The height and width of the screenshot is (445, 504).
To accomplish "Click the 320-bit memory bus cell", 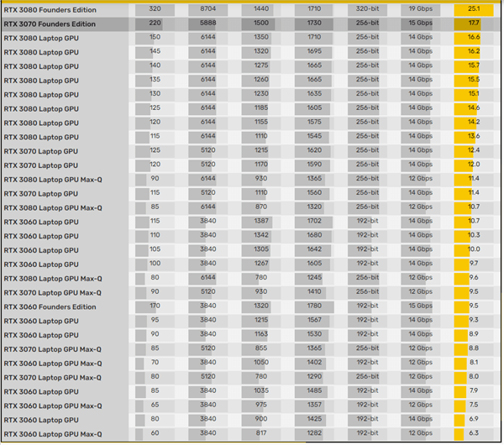I will pos(368,10).
